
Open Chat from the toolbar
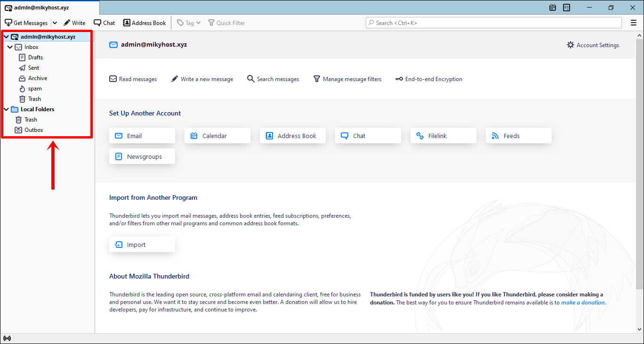tap(105, 23)
